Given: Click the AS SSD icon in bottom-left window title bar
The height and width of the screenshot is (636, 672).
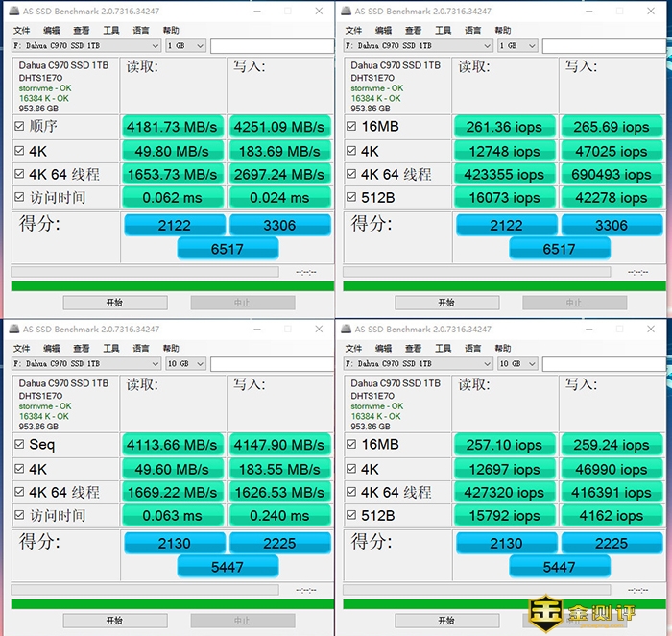Looking at the screenshot, I should pyautogui.click(x=13, y=330).
